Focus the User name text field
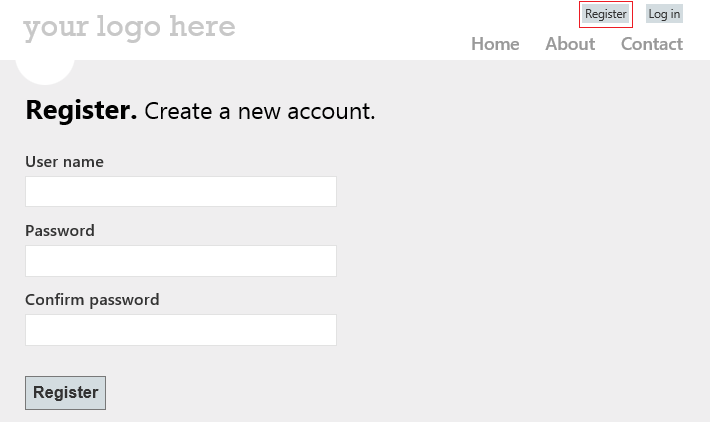 [x=181, y=192]
